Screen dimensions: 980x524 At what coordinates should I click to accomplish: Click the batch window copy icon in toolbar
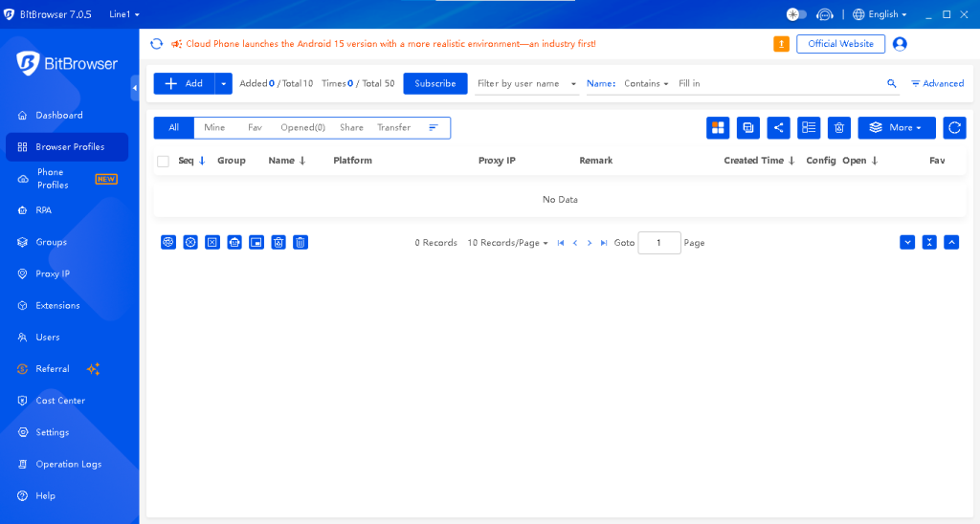[748, 127]
